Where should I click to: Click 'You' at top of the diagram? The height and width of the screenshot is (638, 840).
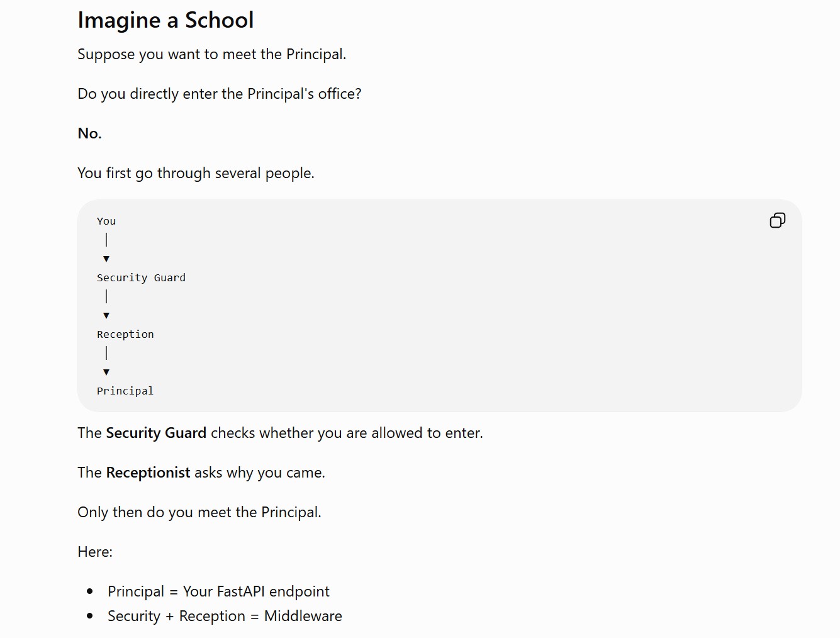[x=106, y=221]
